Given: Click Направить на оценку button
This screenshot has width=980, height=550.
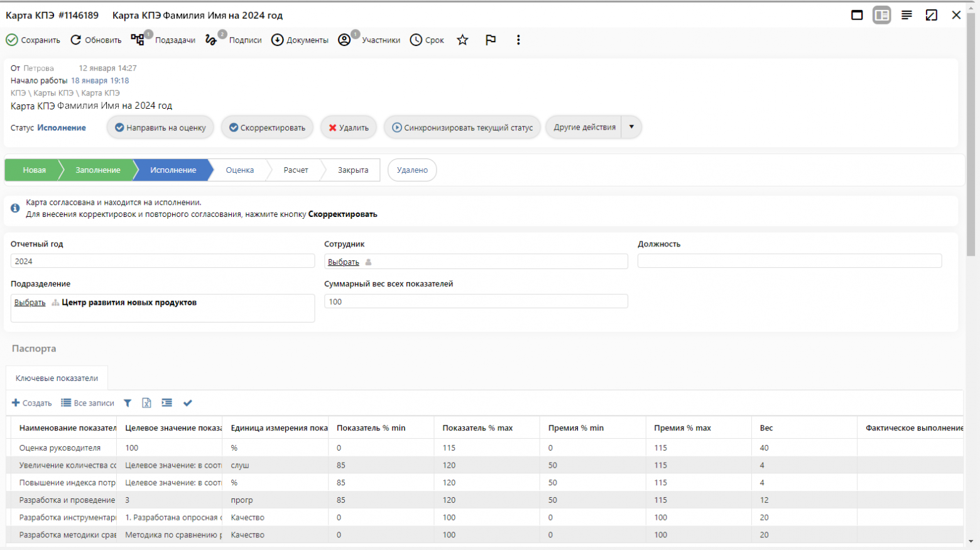Looking at the screenshot, I should click(x=160, y=128).
